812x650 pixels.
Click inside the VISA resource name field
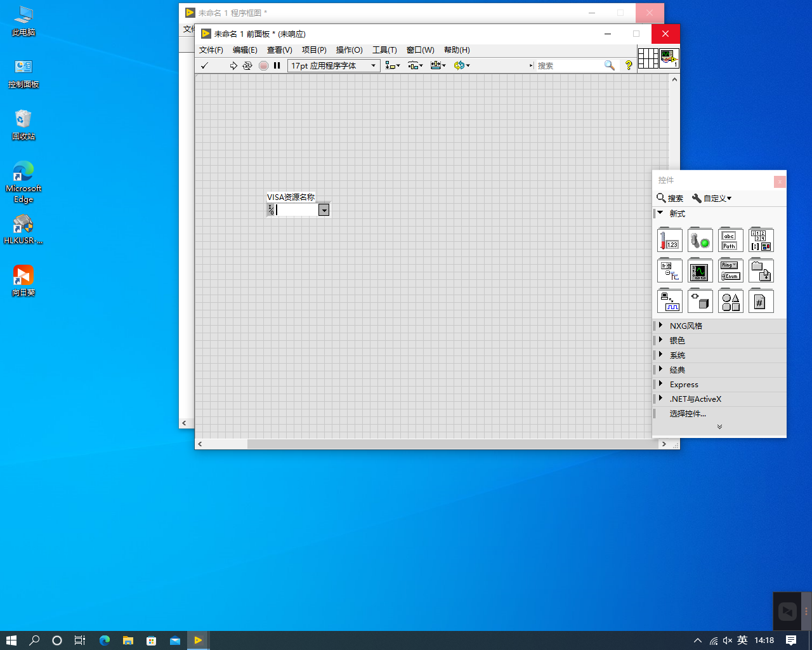coord(297,210)
